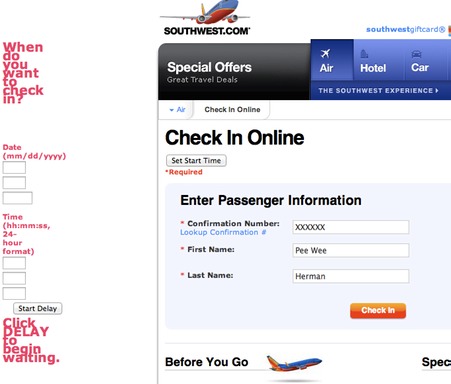Open the Check In Online tab
This screenshot has width=451, height=384.
point(232,110)
